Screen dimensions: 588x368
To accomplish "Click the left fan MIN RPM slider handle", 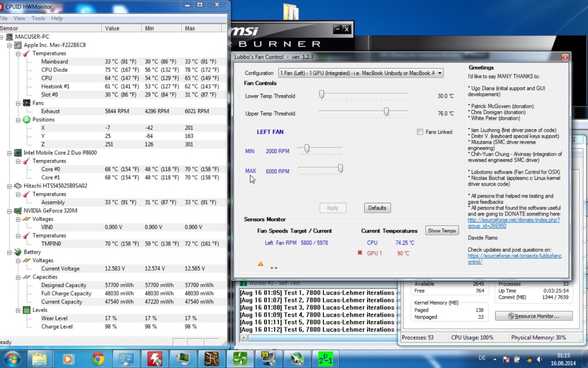I will tap(307, 148).
